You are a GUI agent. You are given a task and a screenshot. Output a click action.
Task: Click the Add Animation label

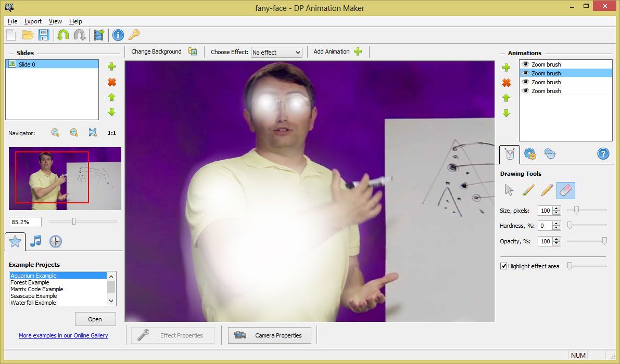332,51
